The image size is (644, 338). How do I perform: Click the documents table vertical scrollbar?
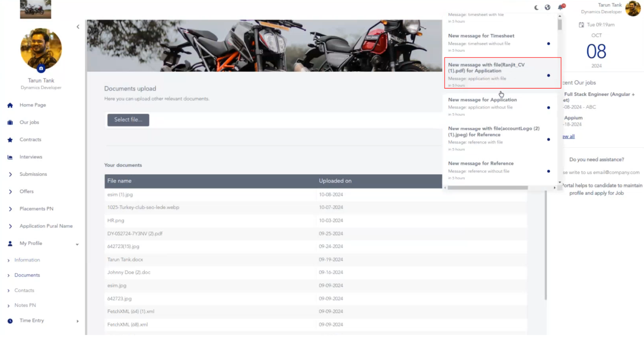[x=546, y=245]
